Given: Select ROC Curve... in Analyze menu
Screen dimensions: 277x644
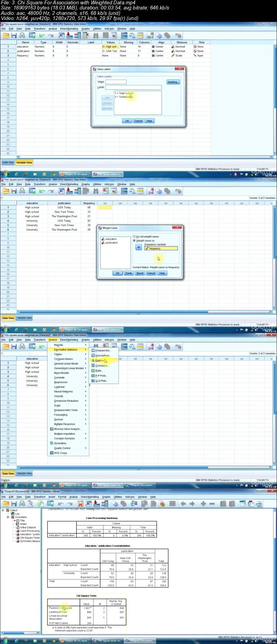Looking at the screenshot, I should coord(68,453).
